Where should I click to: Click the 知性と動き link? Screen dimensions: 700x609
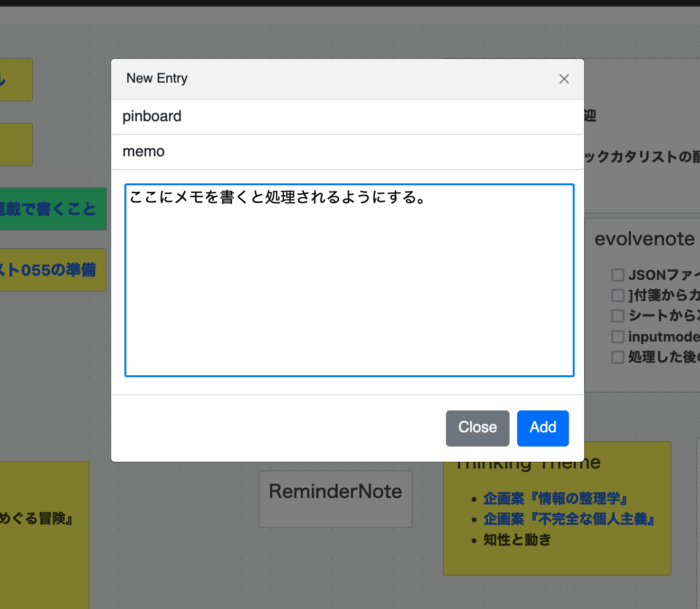tap(517, 540)
